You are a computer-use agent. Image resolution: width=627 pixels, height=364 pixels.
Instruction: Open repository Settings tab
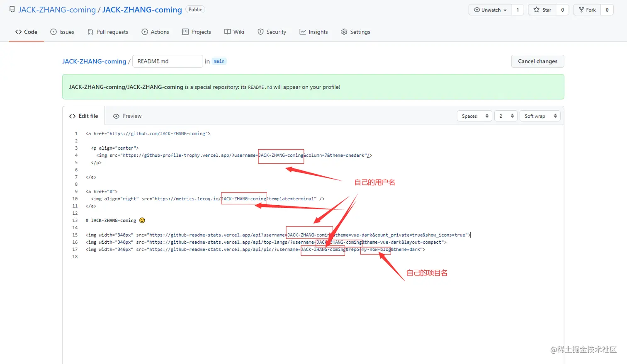[x=356, y=32]
